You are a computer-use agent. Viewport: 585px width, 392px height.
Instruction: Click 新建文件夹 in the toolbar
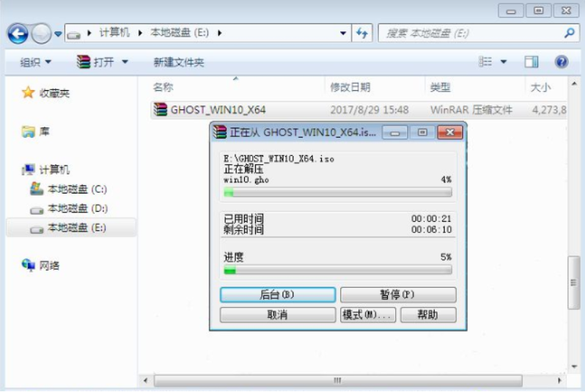(x=179, y=62)
